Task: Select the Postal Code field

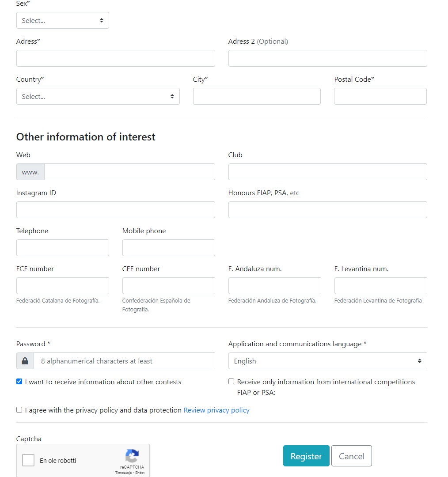Action: [x=380, y=96]
